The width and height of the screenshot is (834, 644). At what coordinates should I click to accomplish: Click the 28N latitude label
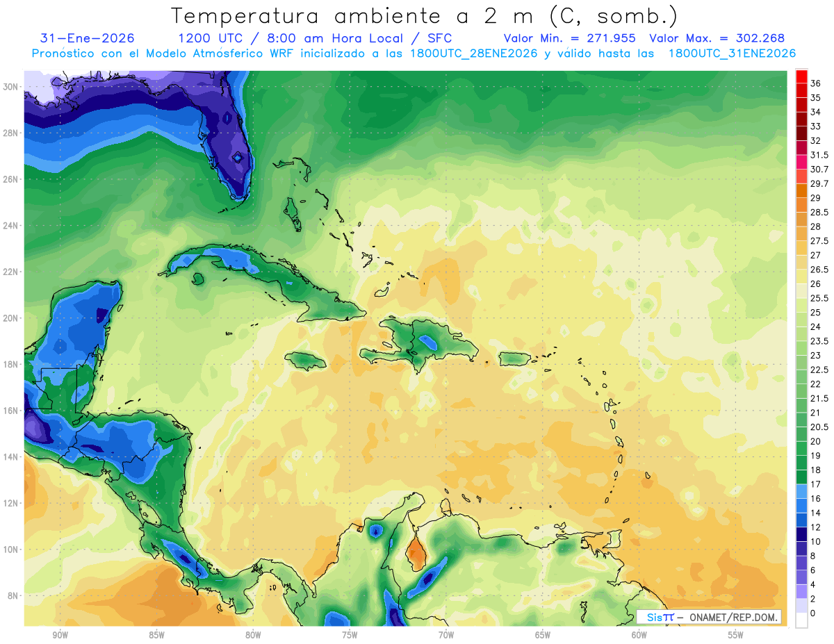click(10, 133)
